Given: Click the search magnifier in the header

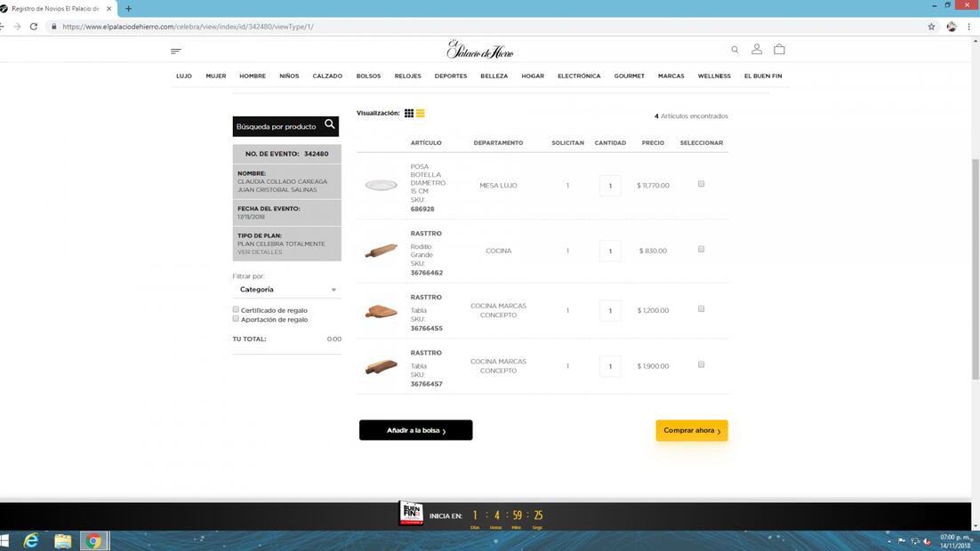Looking at the screenshot, I should (x=735, y=50).
